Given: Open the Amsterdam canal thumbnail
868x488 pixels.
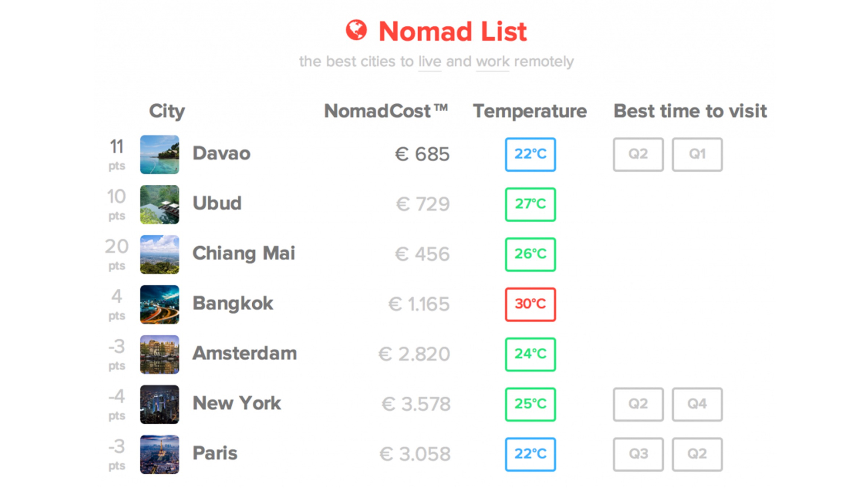Looking at the screenshot, I should click(160, 355).
